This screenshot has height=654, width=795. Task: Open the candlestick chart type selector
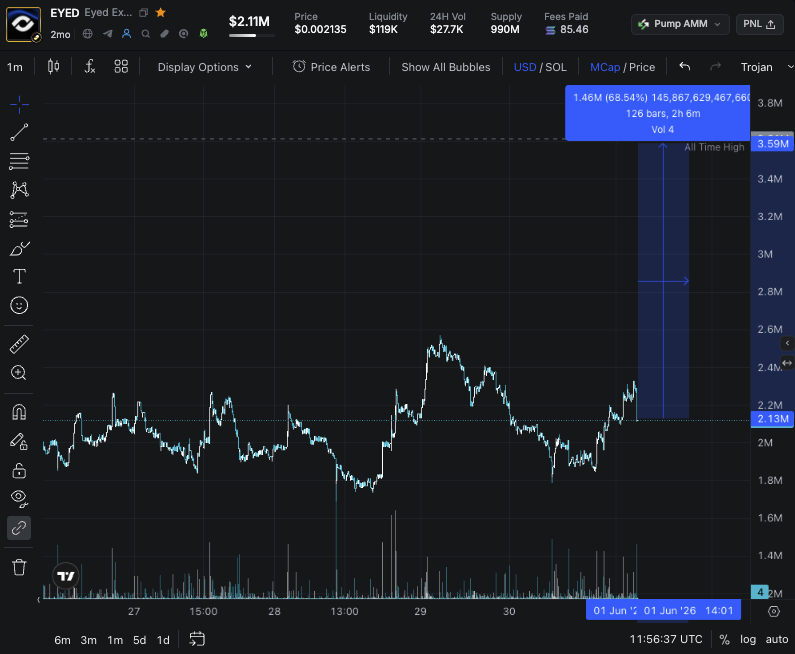(53, 66)
